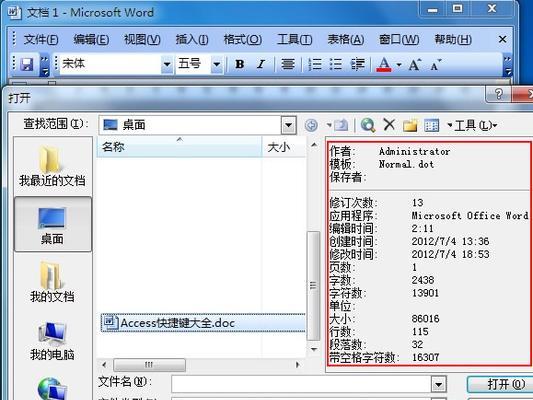Click the file size value 86016
Viewport: 533px width, 400px height.
pos(425,319)
